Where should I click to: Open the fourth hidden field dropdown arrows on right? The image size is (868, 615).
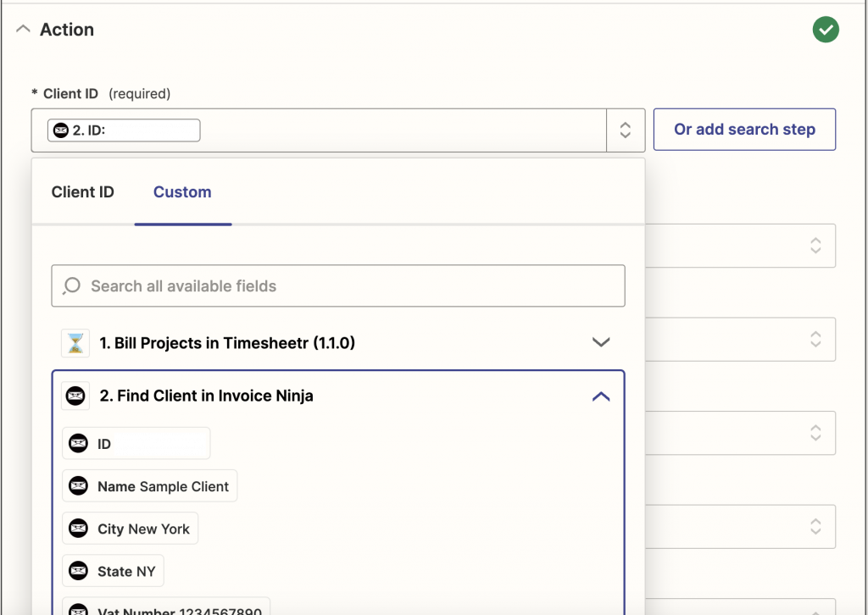click(x=815, y=526)
